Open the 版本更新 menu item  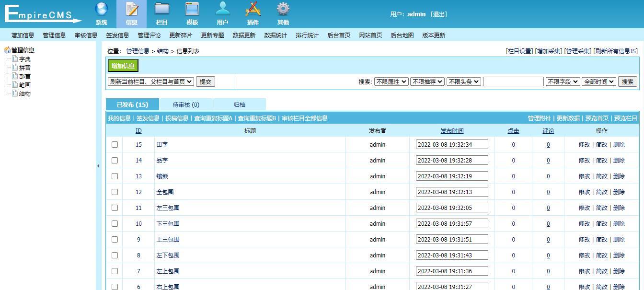pyautogui.click(x=434, y=35)
